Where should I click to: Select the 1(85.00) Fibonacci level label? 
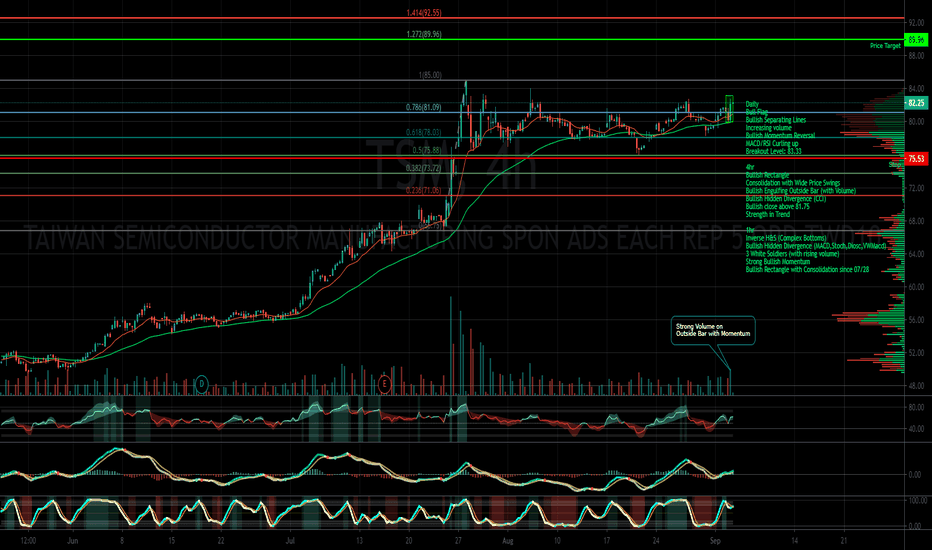pyautogui.click(x=430, y=75)
